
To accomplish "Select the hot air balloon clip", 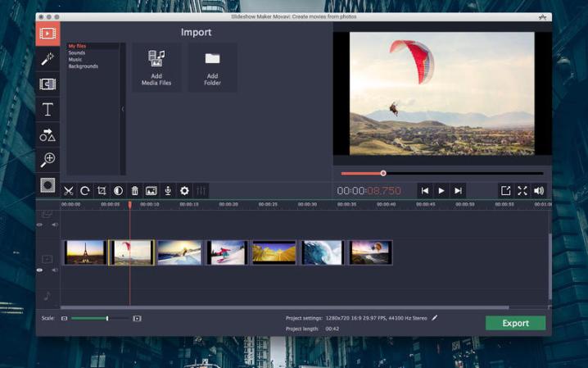I will [370, 252].
